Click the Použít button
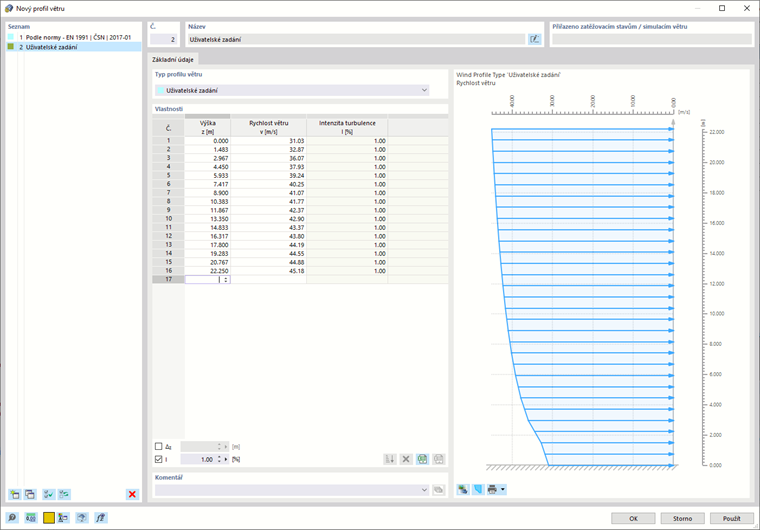Viewport: 760px width, 530px height. 732,518
